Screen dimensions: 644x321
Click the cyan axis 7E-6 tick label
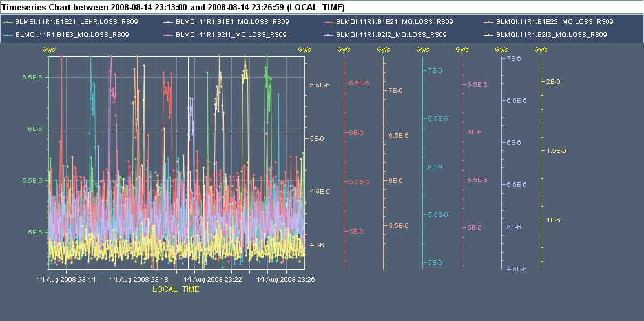click(x=435, y=70)
